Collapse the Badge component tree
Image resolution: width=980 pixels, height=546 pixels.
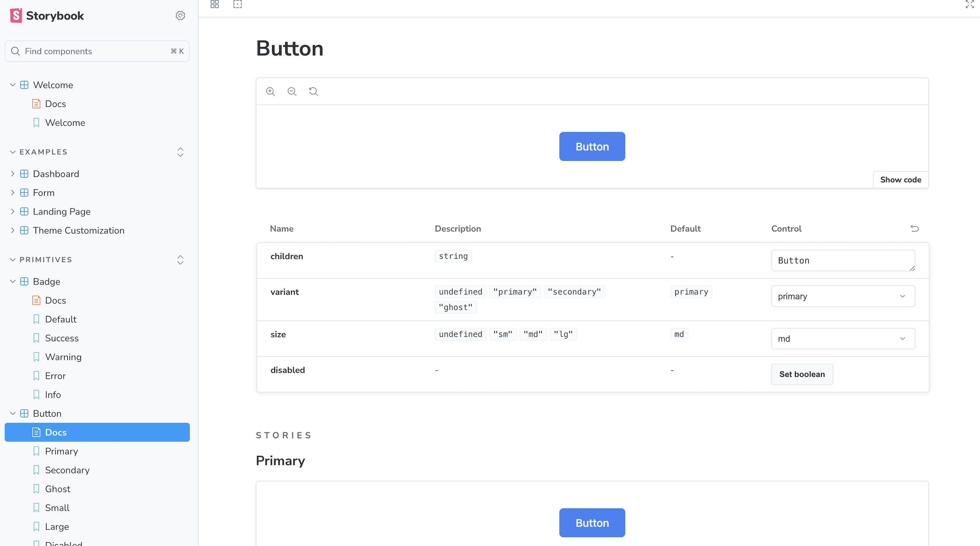point(13,281)
